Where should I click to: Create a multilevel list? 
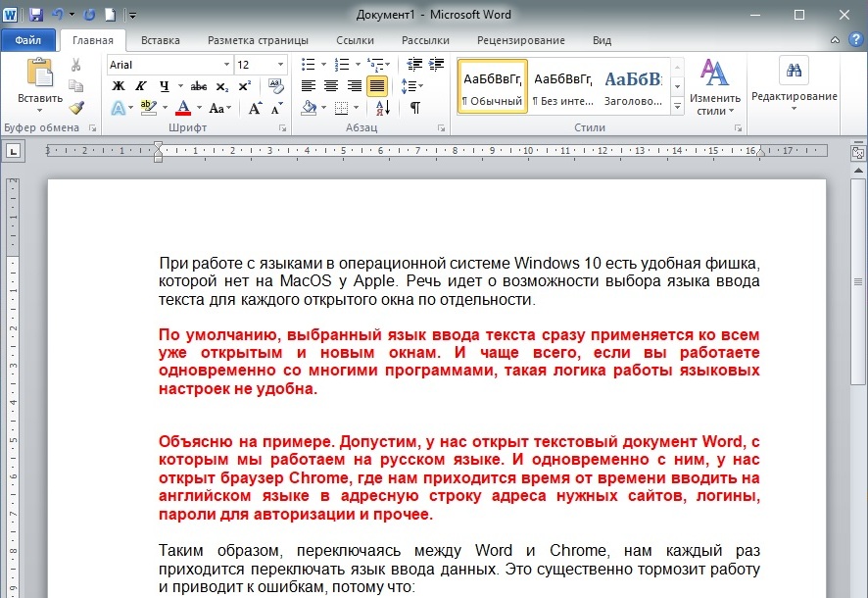(x=376, y=65)
